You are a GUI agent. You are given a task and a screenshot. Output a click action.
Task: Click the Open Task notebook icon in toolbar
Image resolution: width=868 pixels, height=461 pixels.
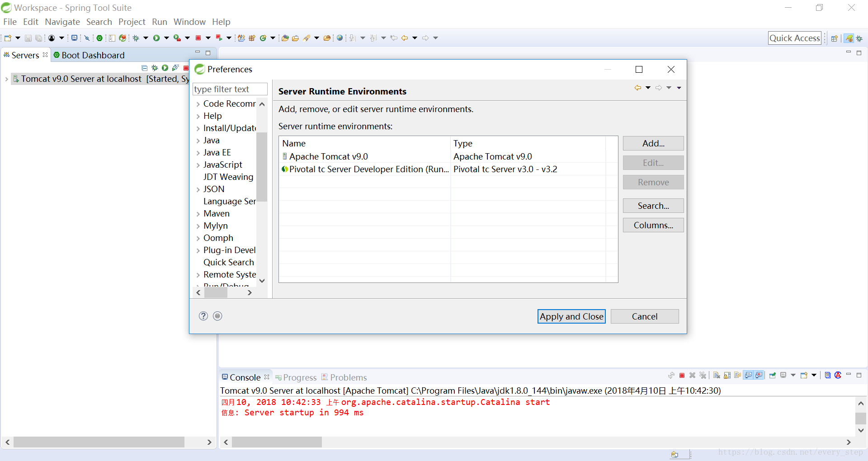pos(112,38)
